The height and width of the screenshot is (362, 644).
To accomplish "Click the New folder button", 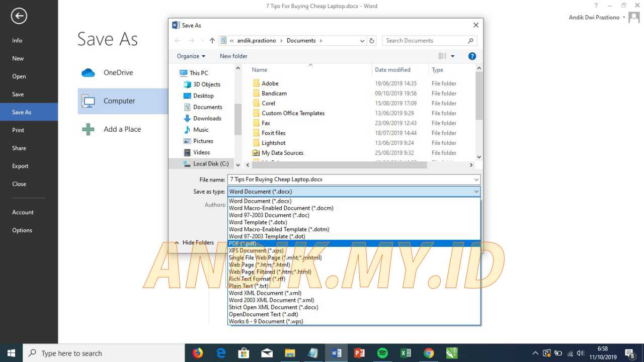I will pos(233,56).
